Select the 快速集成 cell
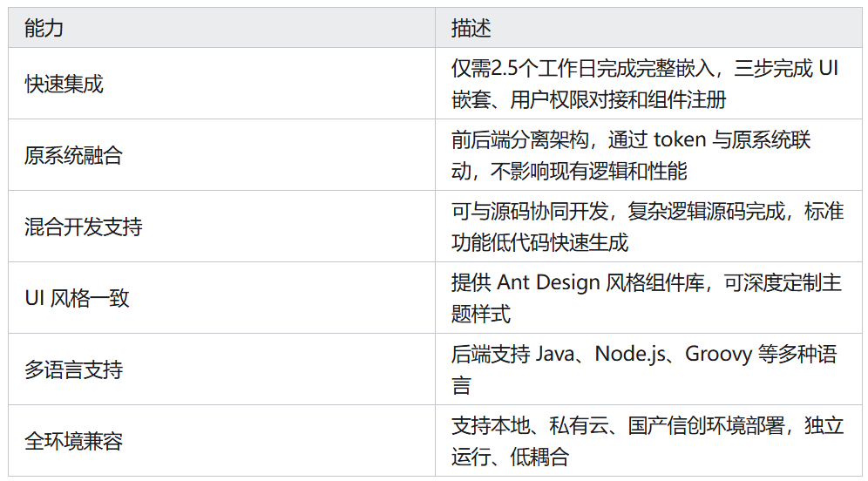 point(221,84)
